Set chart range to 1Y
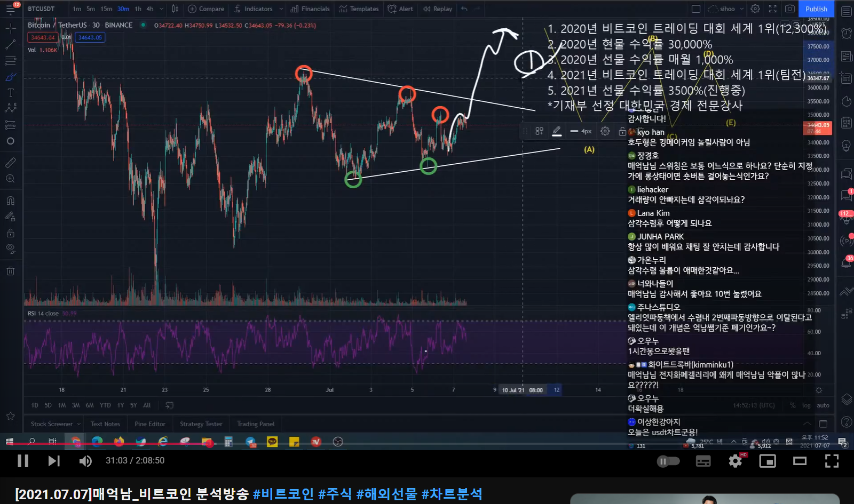854x504 pixels. [x=121, y=405]
